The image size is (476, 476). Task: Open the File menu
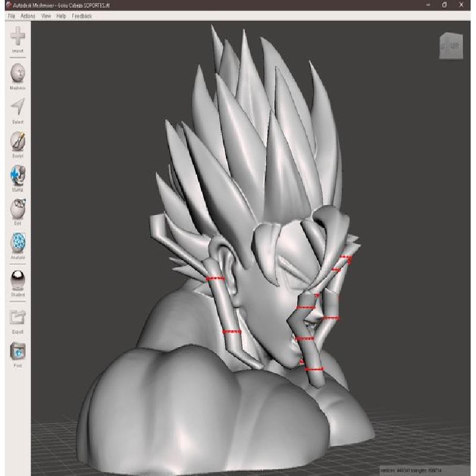(11, 16)
